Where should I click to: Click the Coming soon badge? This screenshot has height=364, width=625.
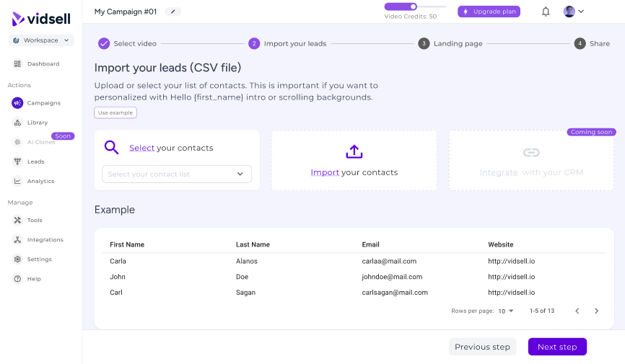click(x=592, y=132)
